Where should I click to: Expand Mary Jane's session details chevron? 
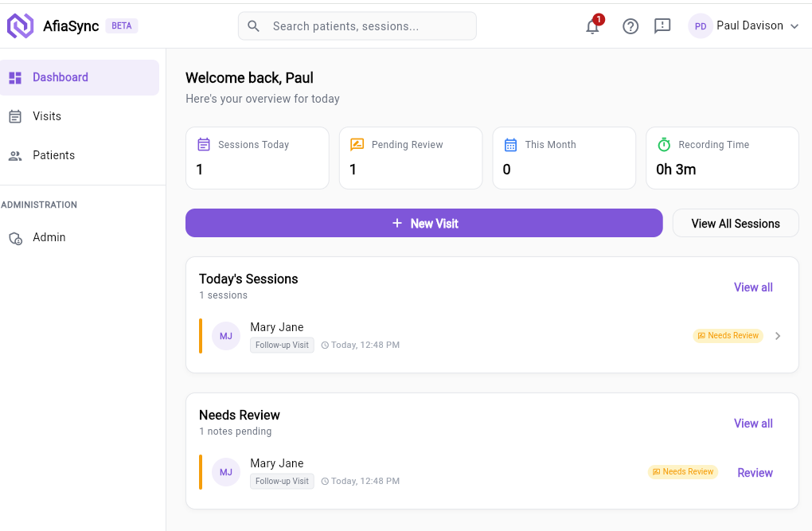click(778, 335)
